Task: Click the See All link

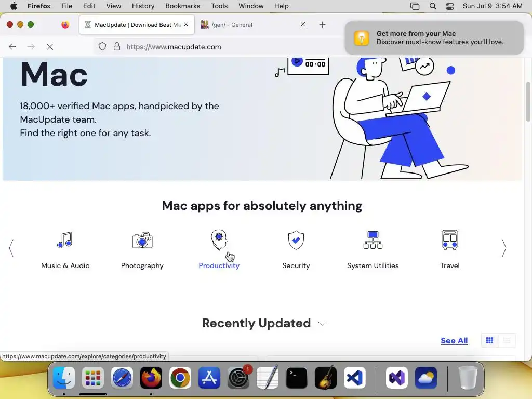Action: [454, 340]
